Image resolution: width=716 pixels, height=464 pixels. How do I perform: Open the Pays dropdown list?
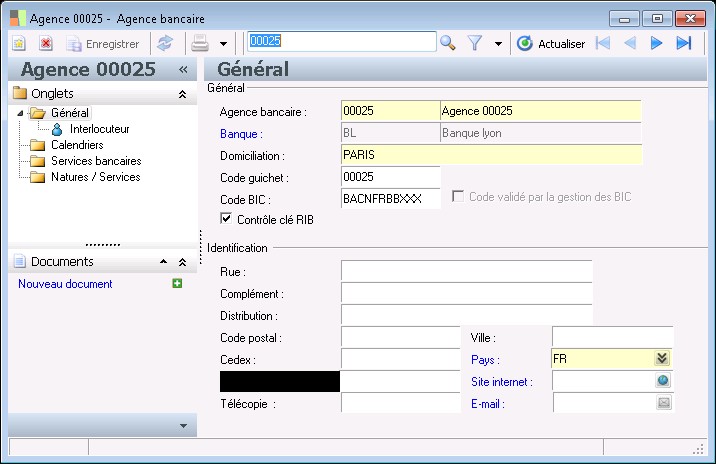tap(662, 359)
